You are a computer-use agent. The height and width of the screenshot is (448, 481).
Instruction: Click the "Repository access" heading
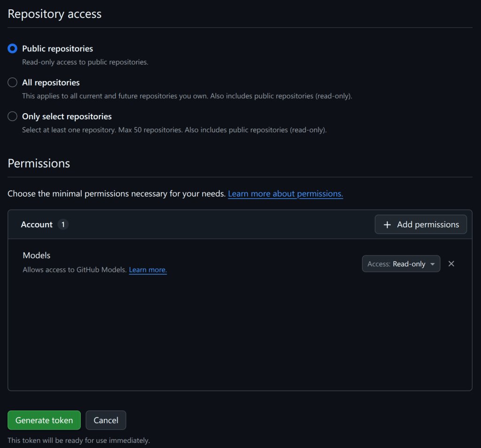pos(54,14)
